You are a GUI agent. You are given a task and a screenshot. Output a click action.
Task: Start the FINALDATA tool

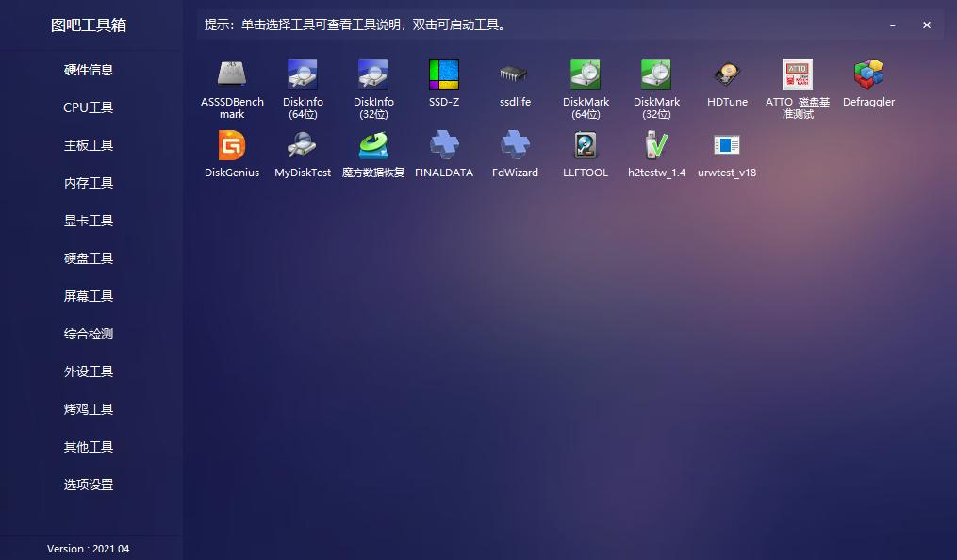point(443,146)
